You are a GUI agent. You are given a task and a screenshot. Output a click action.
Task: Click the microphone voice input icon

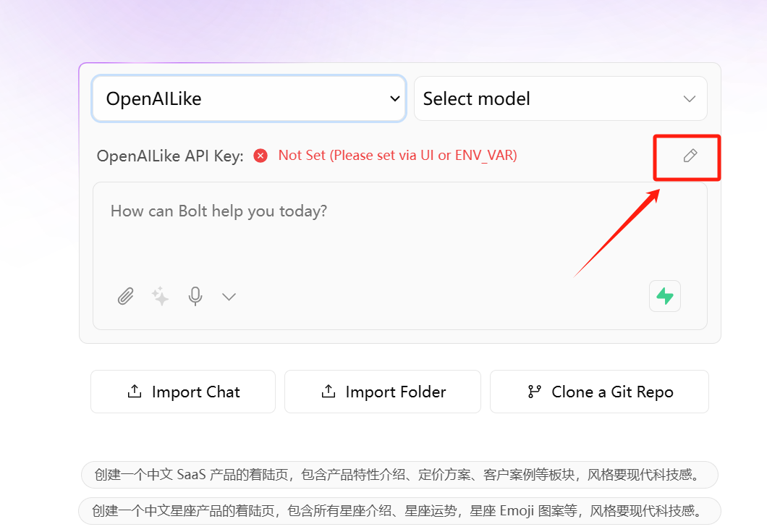pos(195,296)
